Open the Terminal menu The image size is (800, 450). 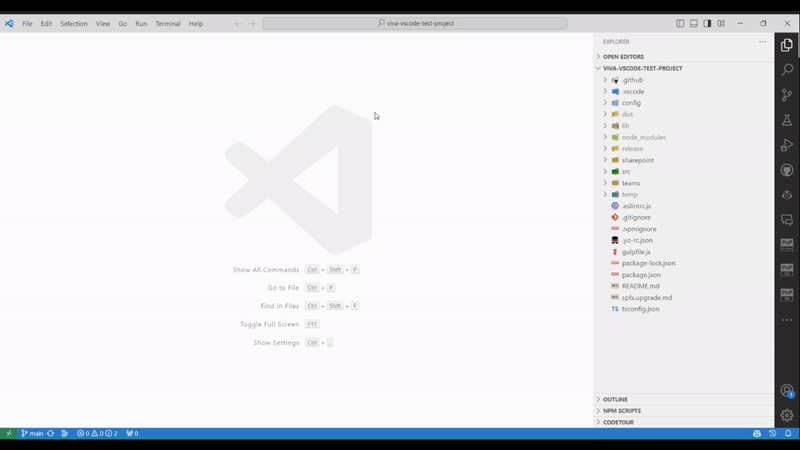click(168, 23)
